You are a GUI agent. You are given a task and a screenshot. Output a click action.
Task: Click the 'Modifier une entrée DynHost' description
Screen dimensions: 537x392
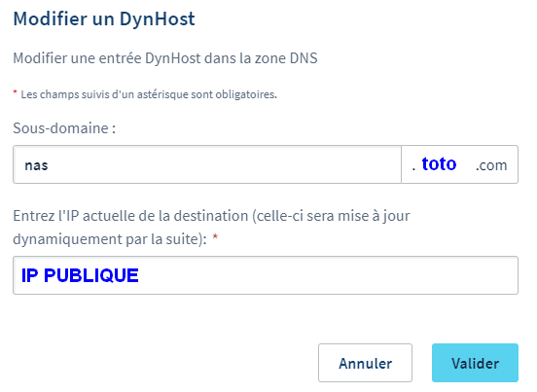coord(165,58)
